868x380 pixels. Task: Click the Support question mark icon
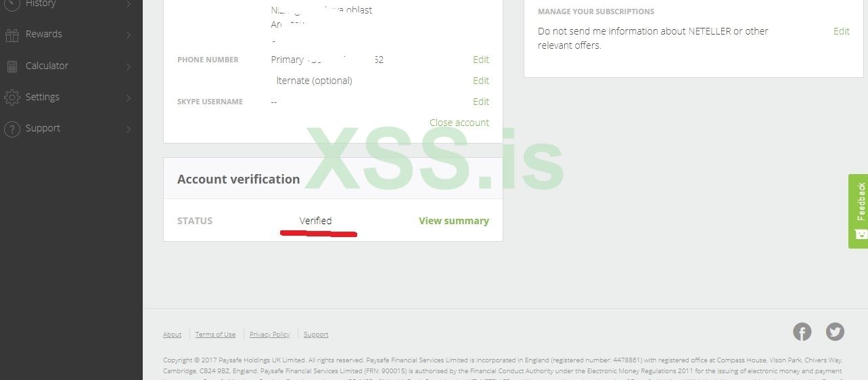pos(12,129)
